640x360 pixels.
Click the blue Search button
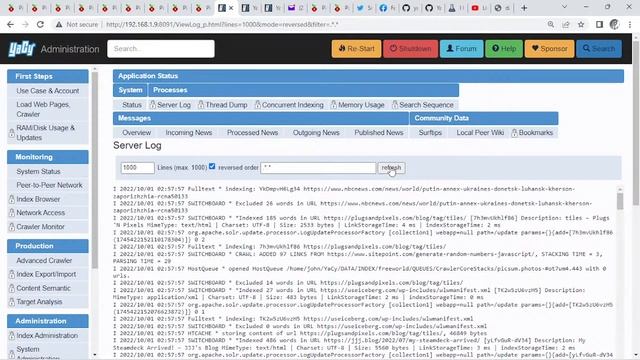pyautogui.click(x=599, y=49)
